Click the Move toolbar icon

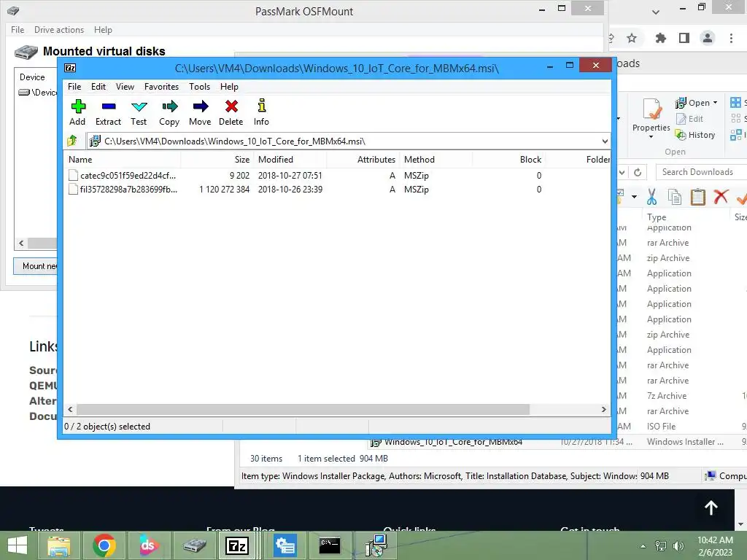[200, 112]
